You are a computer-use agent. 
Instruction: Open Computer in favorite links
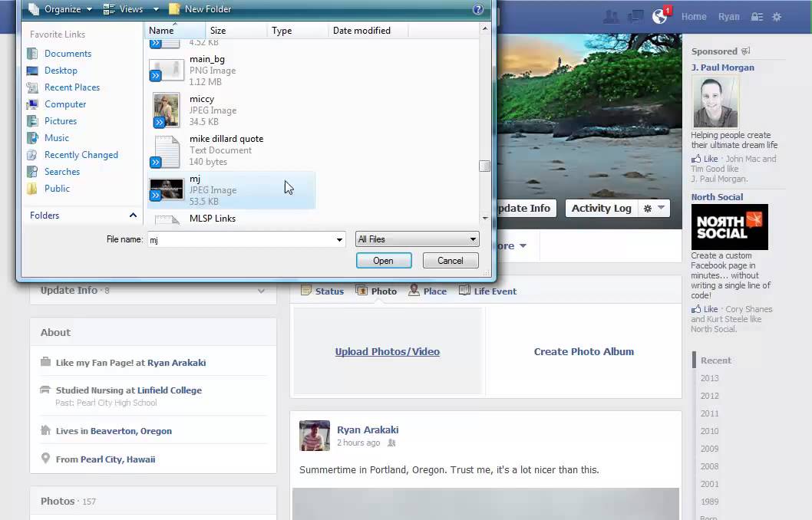pos(65,104)
